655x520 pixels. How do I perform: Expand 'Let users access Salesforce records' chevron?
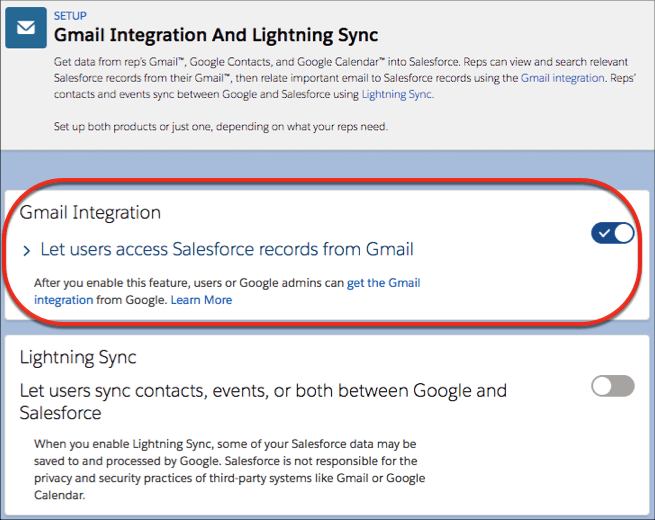point(27,251)
